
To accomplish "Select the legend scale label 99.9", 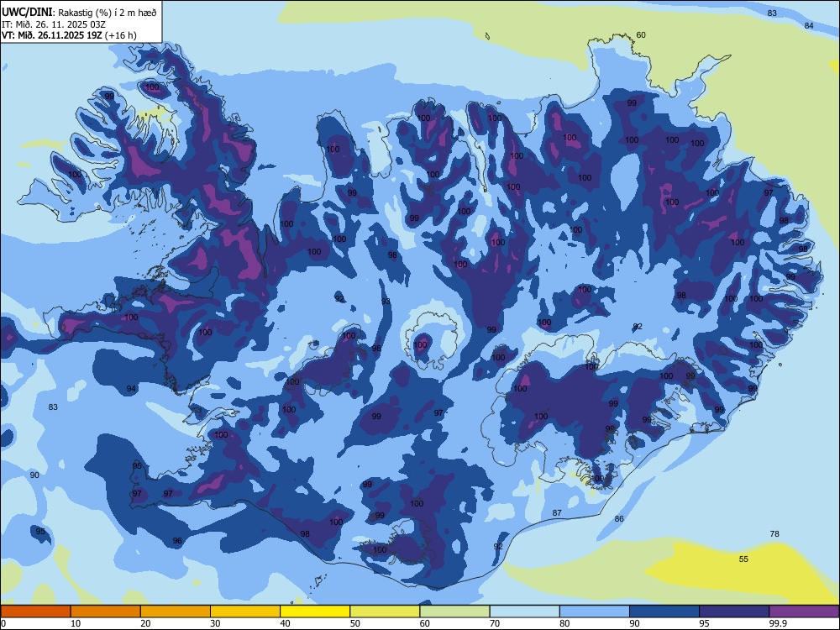I will point(777,623).
